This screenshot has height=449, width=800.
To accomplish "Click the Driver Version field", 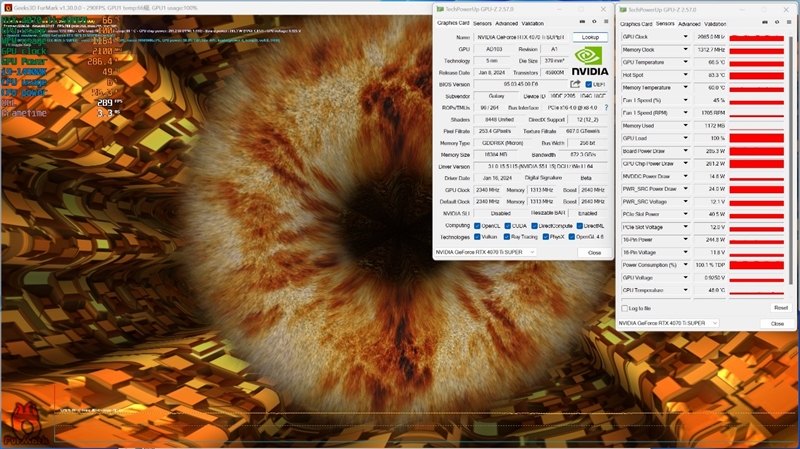I will 540,166.
